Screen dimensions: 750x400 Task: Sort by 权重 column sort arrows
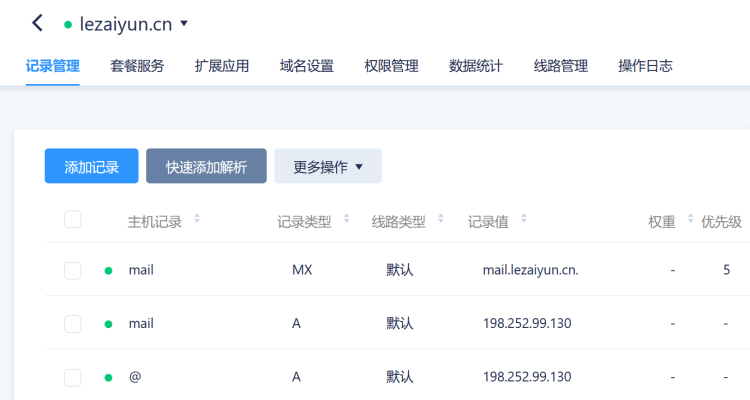(x=690, y=219)
